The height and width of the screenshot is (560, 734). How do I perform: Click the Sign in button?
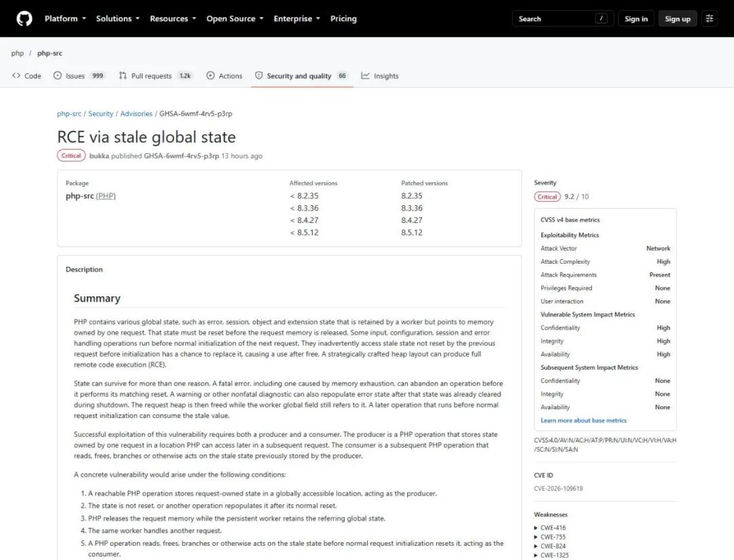click(x=635, y=19)
